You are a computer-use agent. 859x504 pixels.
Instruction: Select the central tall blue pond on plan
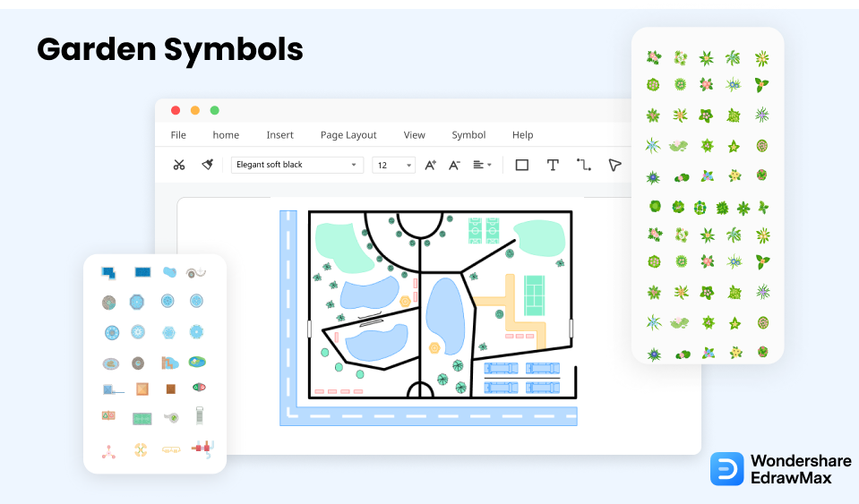click(x=445, y=316)
